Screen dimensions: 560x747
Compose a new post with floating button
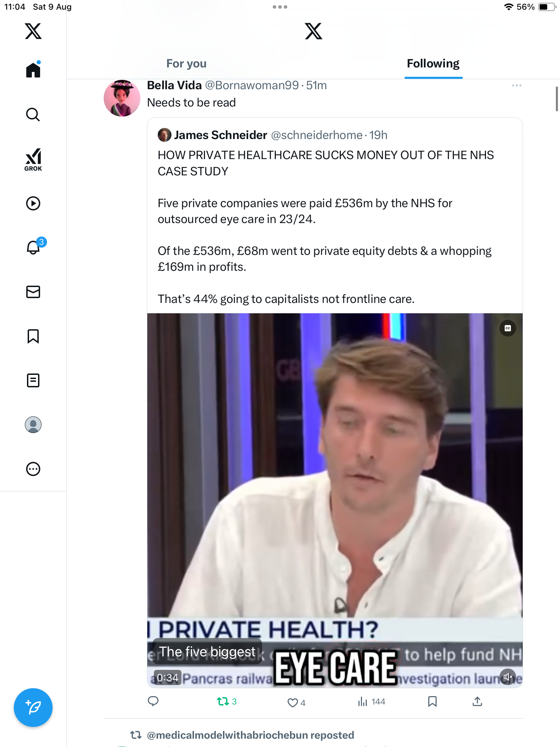pyautogui.click(x=33, y=708)
